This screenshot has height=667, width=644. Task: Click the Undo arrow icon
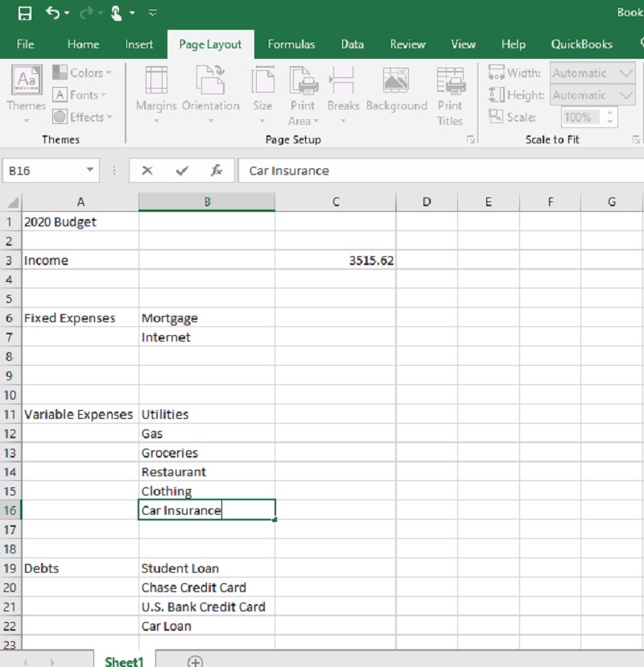(x=52, y=13)
